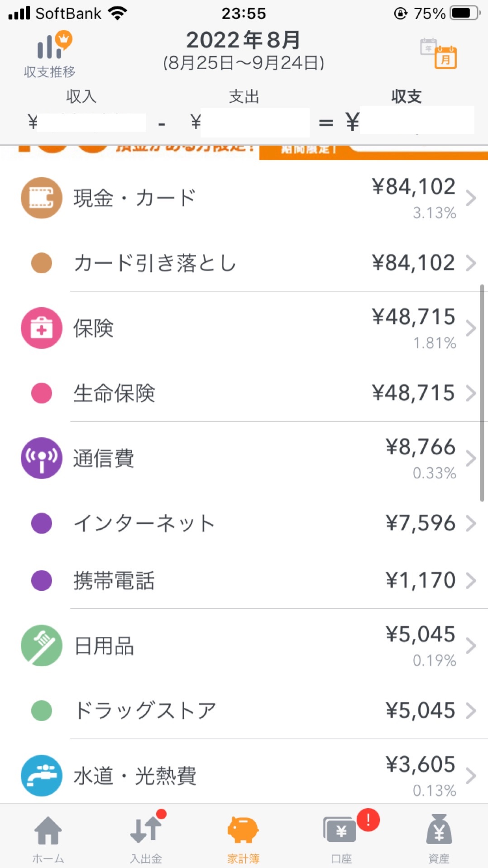This screenshot has height=868, width=488.
Task: Select the green ドラッグストア color dot
Action: click(42, 711)
